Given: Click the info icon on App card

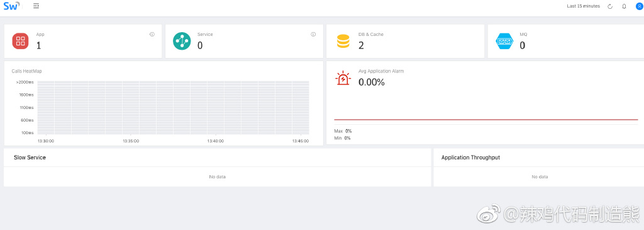Looking at the screenshot, I should [152, 35].
